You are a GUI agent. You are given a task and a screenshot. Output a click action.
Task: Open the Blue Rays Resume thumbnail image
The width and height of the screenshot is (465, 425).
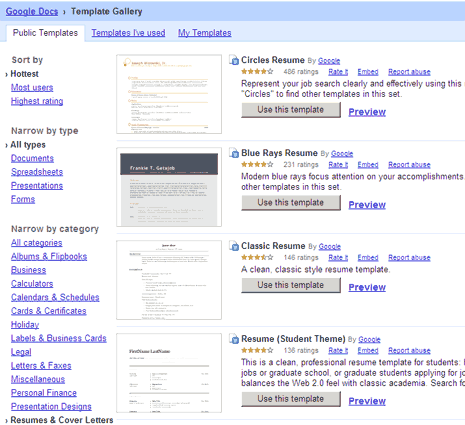pos(169,187)
